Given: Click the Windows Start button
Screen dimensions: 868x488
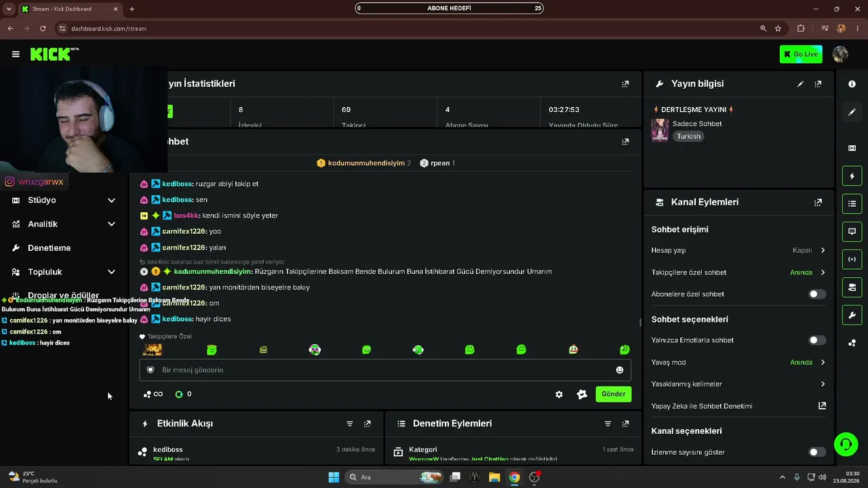Looking at the screenshot, I should (x=334, y=477).
